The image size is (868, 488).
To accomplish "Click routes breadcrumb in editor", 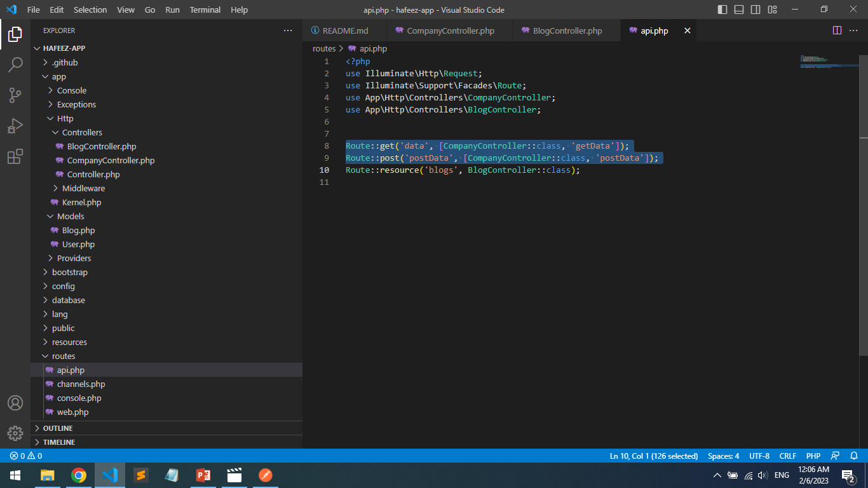I will click(x=324, y=48).
